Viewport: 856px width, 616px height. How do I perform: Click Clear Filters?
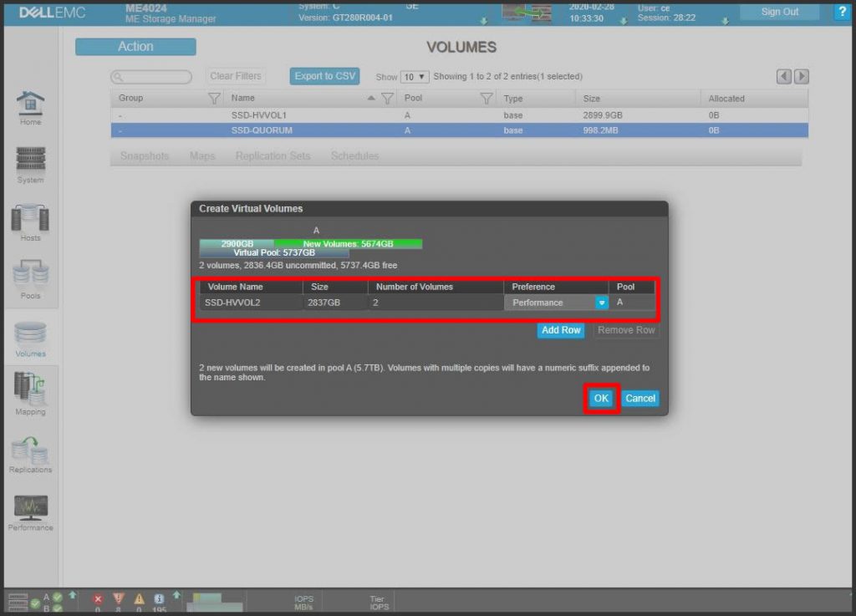point(236,76)
